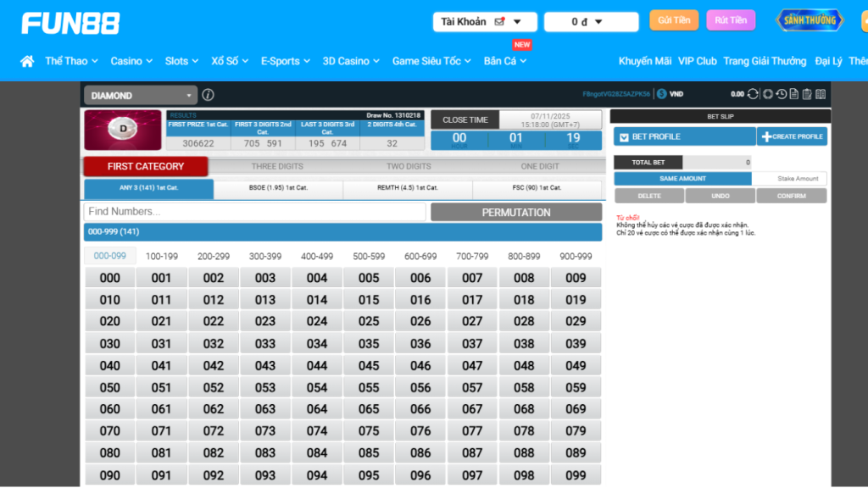This screenshot has height=488, width=868.
Task: Click the Gửi Tiền deposit button
Action: 674,20
